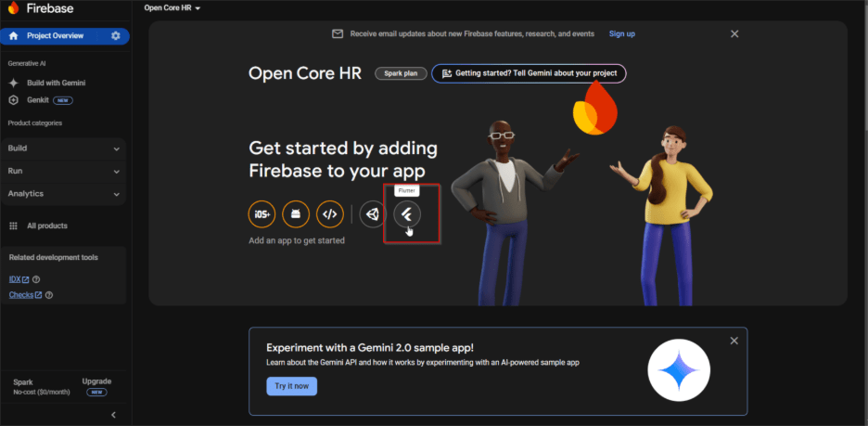Expand the Analytics category
The height and width of the screenshot is (426, 868).
63,194
